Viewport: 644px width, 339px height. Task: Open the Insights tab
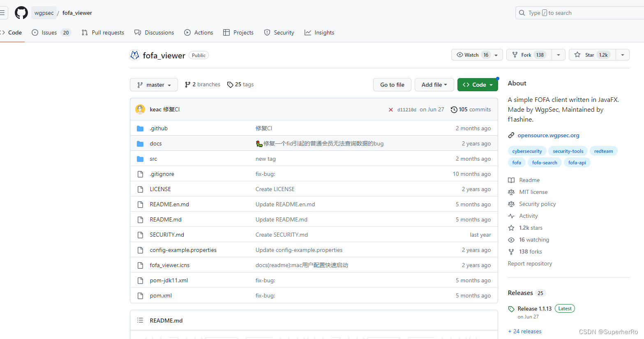319,32
